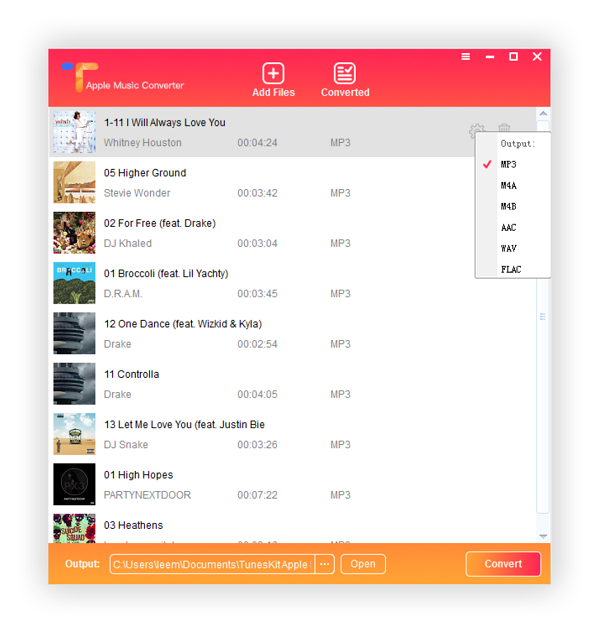Select track "05 Higher Ground"
The image size is (600, 632).
[145, 173]
